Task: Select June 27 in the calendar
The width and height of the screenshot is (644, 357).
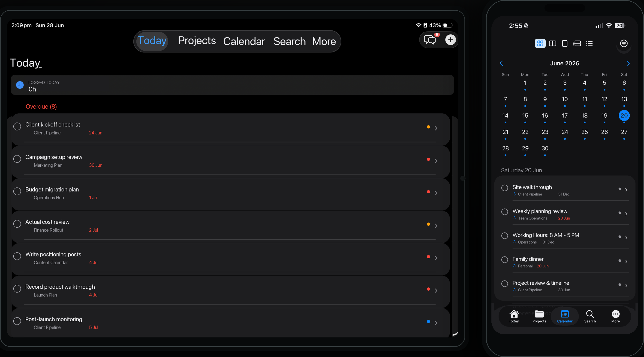Action: 624,132
